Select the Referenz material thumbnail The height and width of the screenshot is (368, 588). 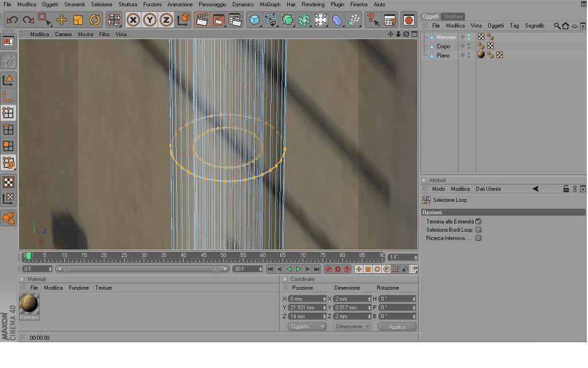coord(29,307)
